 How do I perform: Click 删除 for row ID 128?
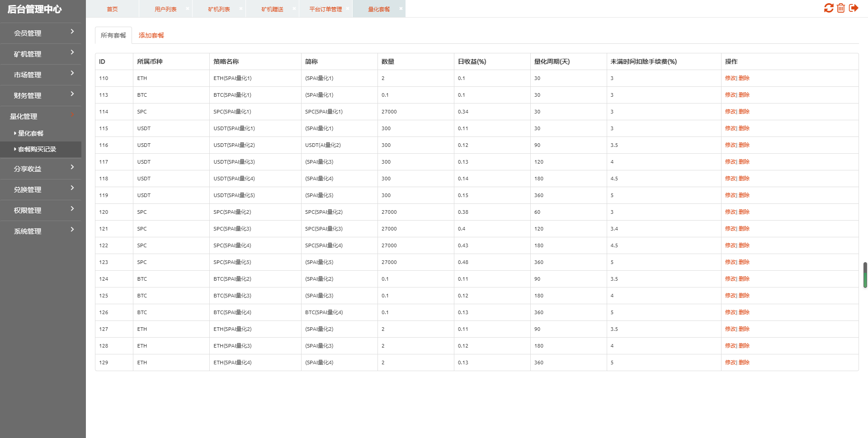[744, 346]
